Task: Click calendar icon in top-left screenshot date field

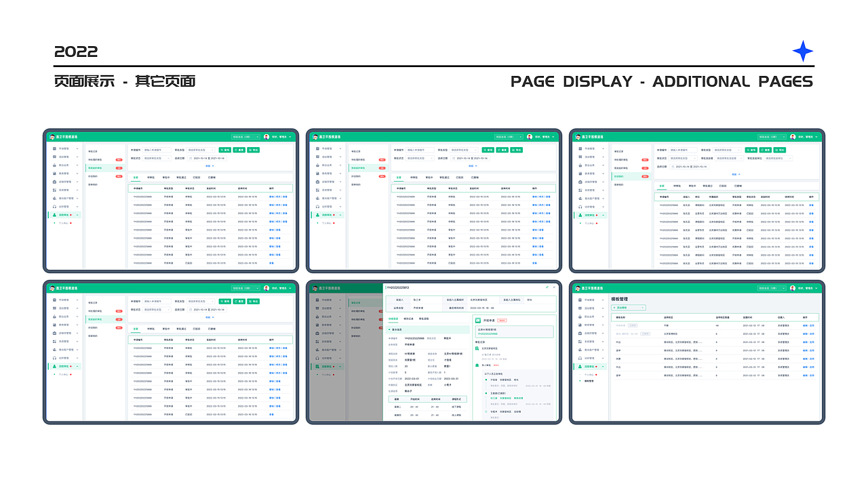Action: 191,158
